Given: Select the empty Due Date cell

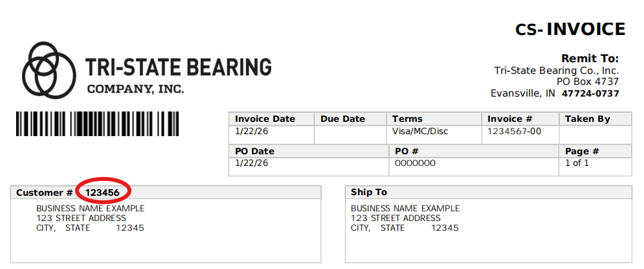Looking at the screenshot, I should [x=350, y=134].
